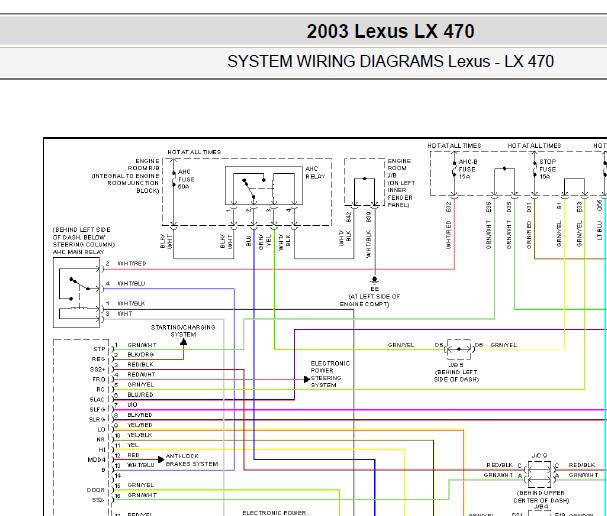Click the "2003 Lexus LX 470" heading
607x516 pixels.
390,31
